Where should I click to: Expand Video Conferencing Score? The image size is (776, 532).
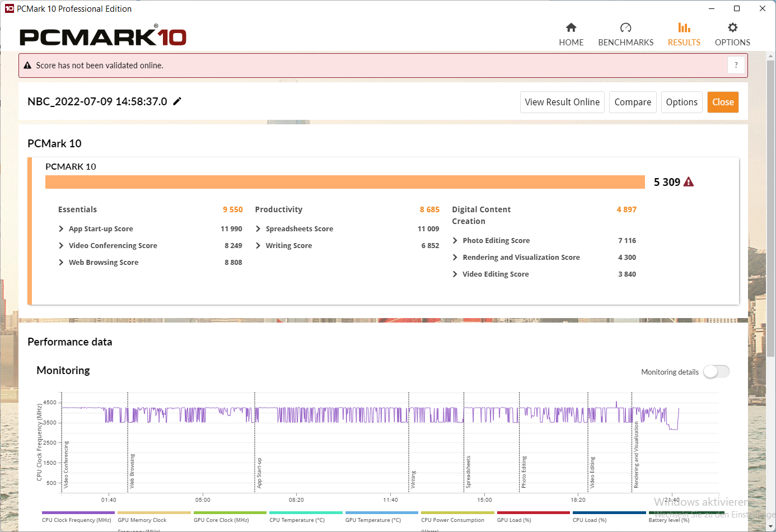[x=61, y=246]
